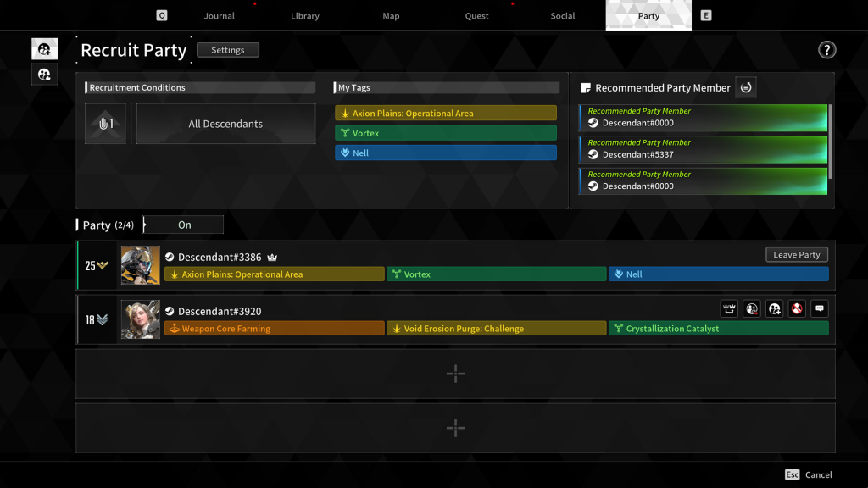The height and width of the screenshot is (488, 868).
Task: Select the Nell tag in My Tags
Action: 446,152
